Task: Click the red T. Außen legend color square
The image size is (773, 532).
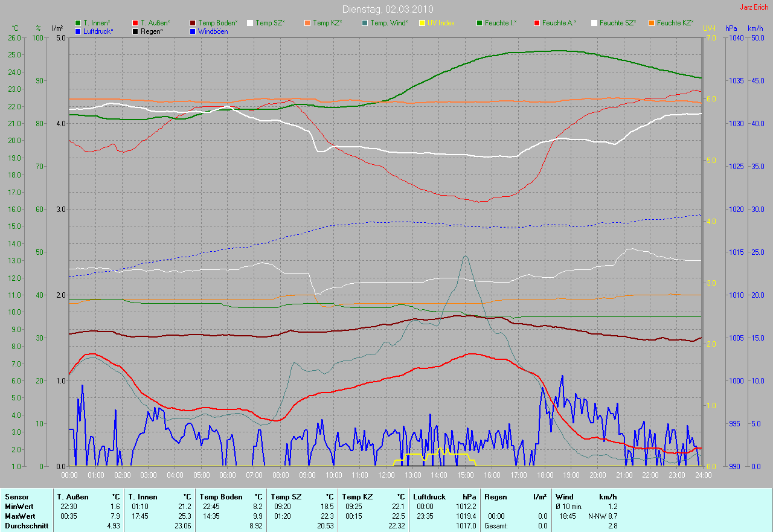Action: (135, 23)
